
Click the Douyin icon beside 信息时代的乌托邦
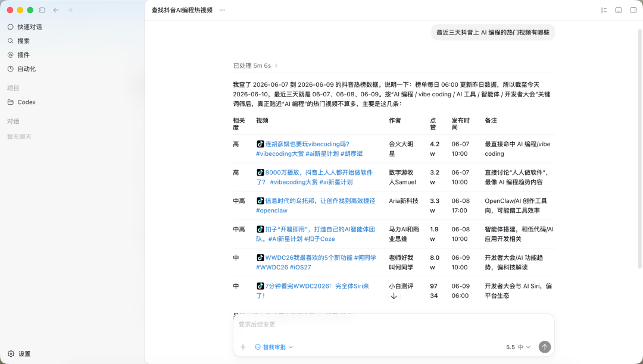pyautogui.click(x=260, y=200)
